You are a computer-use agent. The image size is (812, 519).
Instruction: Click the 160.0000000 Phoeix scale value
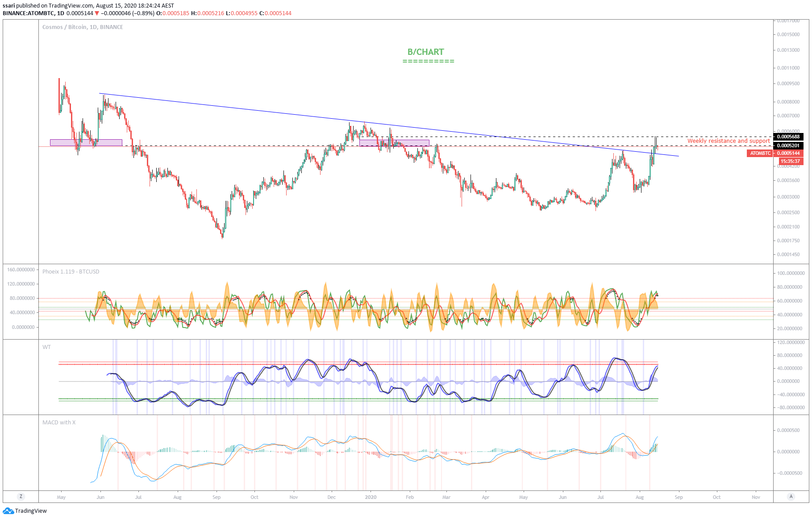21,270
